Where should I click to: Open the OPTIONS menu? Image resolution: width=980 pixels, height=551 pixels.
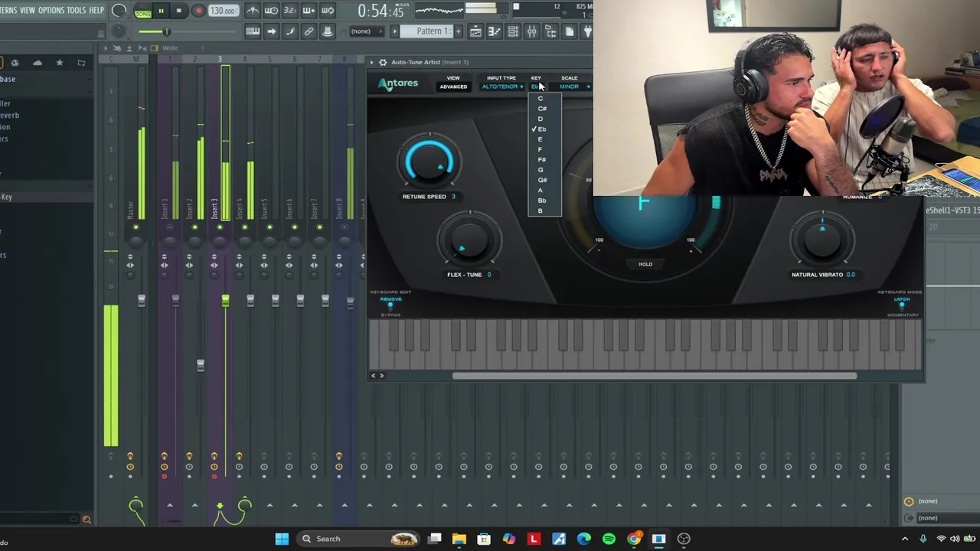(x=51, y=10)
